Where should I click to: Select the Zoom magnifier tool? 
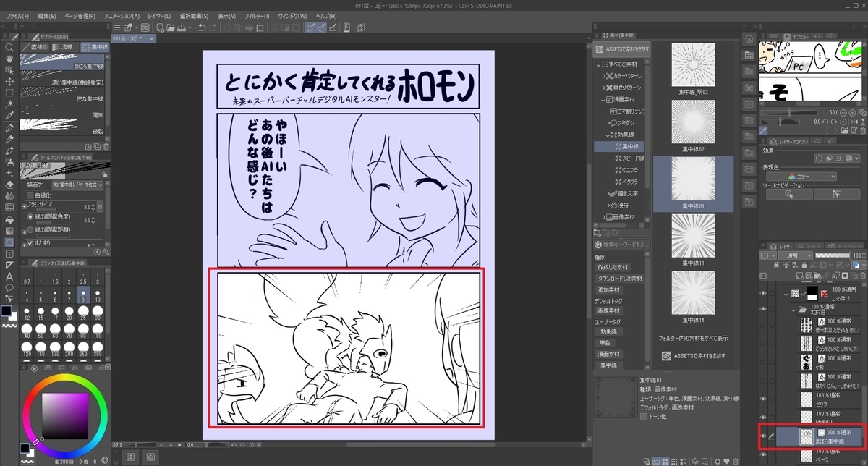9,47
